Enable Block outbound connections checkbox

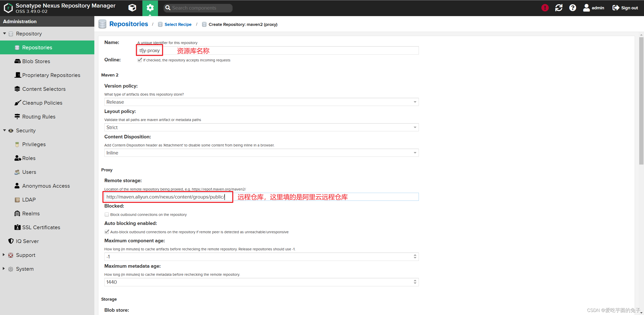(x=107, y=215)
